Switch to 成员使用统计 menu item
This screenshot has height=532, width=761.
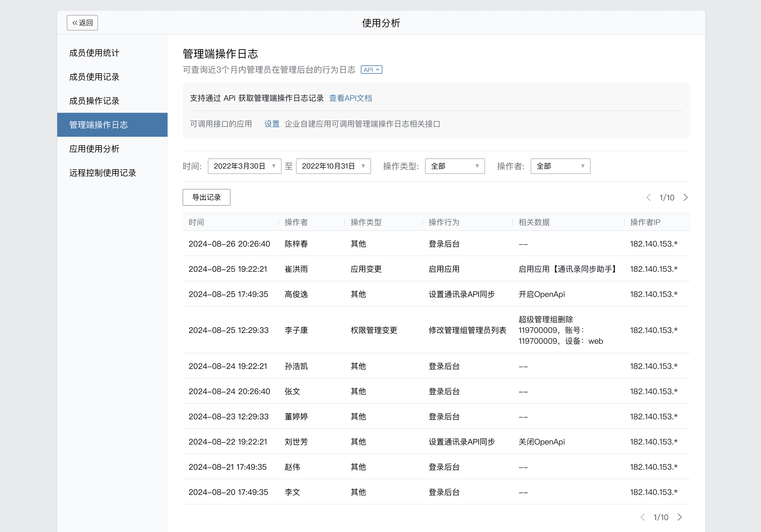coord(94,53)
